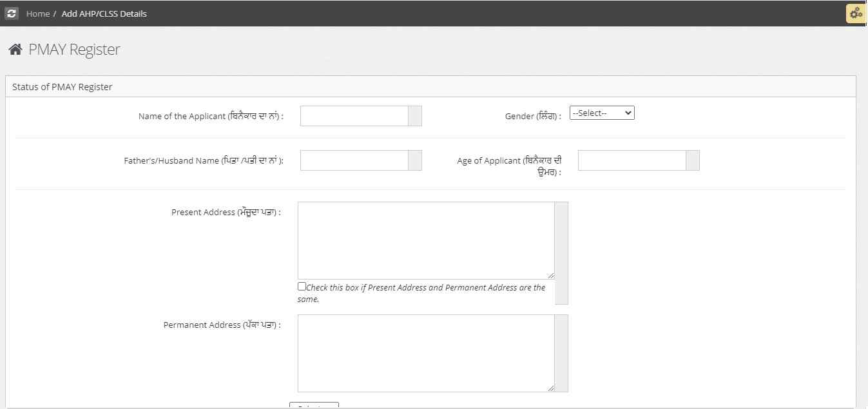The image size is (868, 409).
Task: Click the partially visible button below Permanent Address
Action: pyautogui.click(x=314, y=406)
